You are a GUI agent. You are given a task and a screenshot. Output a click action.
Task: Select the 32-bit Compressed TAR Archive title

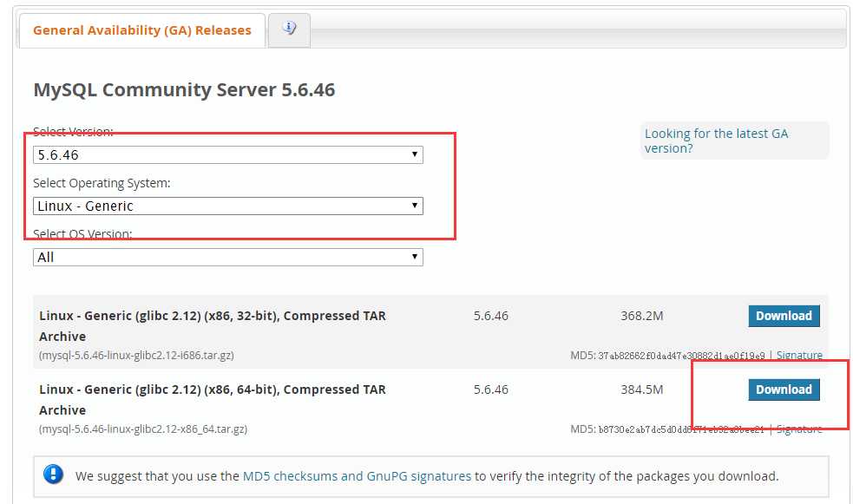(x=213, y=326)
